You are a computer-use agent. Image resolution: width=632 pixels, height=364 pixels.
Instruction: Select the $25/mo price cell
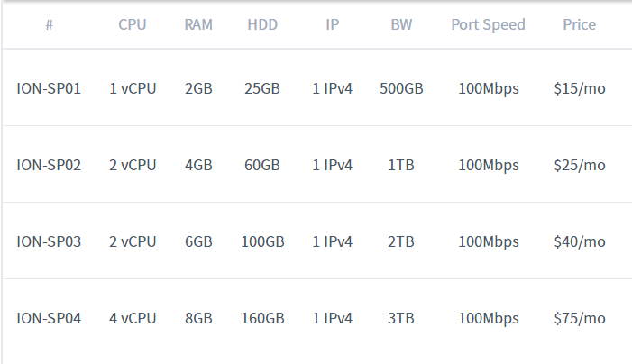[x=579, y=165]
